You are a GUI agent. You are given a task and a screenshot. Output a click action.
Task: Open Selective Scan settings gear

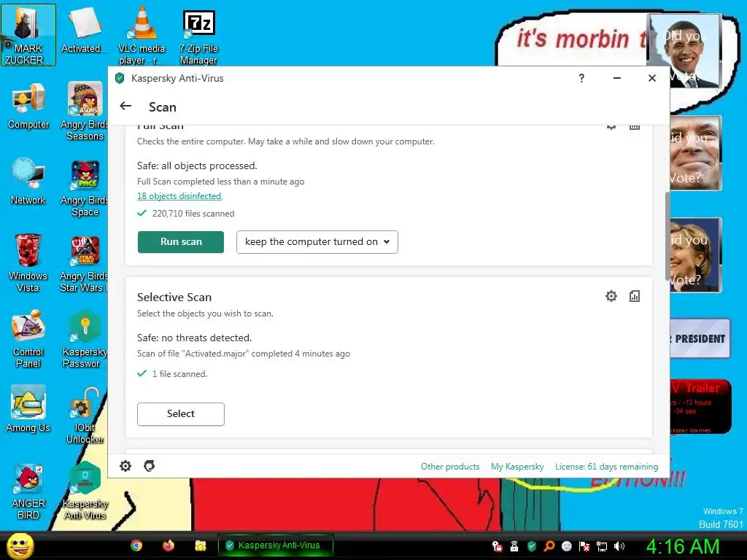click(x=611, y=296)
